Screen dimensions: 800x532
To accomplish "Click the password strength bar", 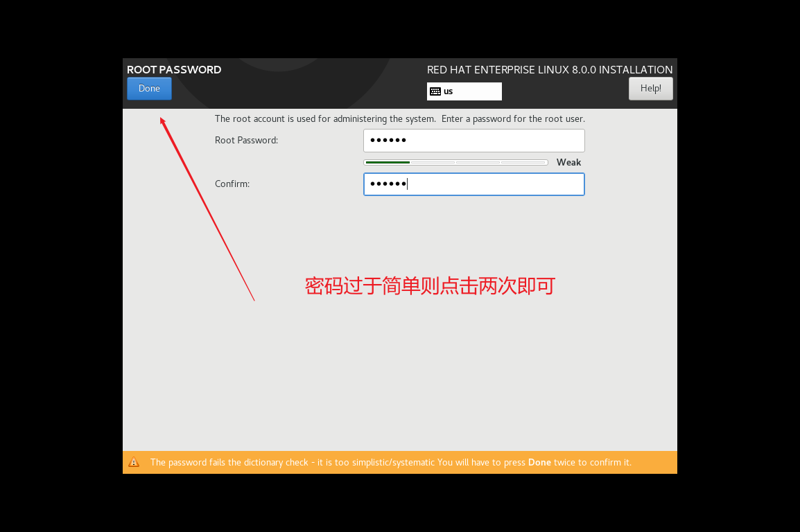I will [x=455, y=163].
